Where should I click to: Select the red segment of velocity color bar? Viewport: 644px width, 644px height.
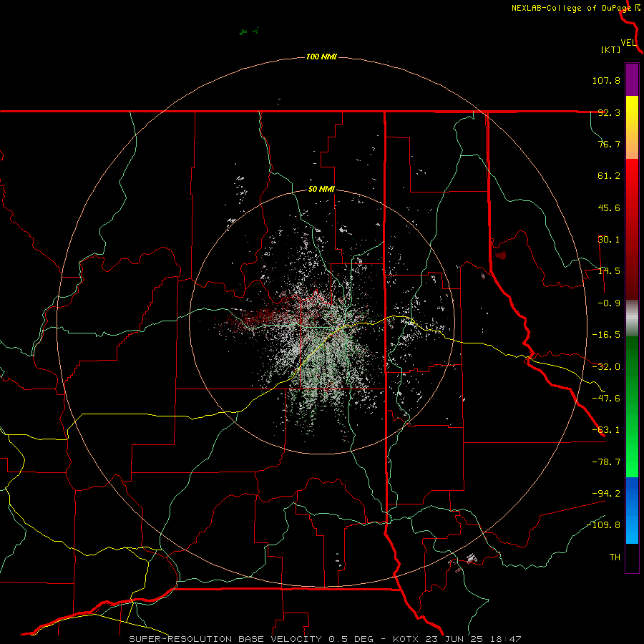click(x=632, y=229)
